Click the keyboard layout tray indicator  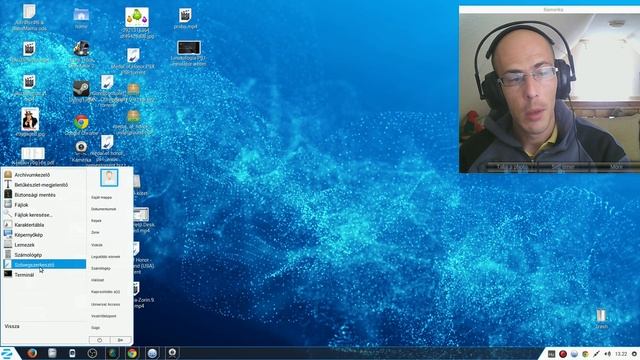pos(551,354)
